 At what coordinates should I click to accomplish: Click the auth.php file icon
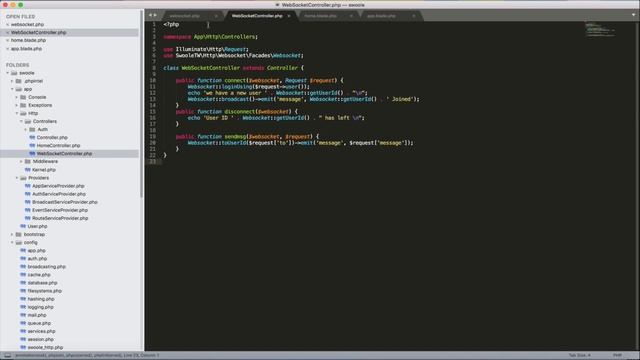(23, 258)
